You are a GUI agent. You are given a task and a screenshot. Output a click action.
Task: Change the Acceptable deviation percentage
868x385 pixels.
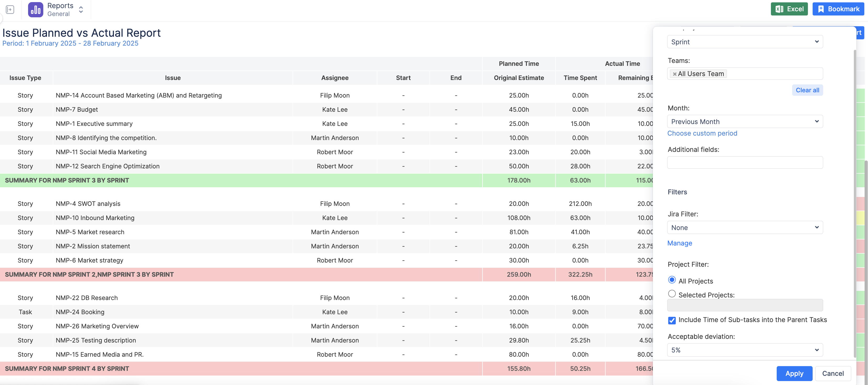click(744, 350)
